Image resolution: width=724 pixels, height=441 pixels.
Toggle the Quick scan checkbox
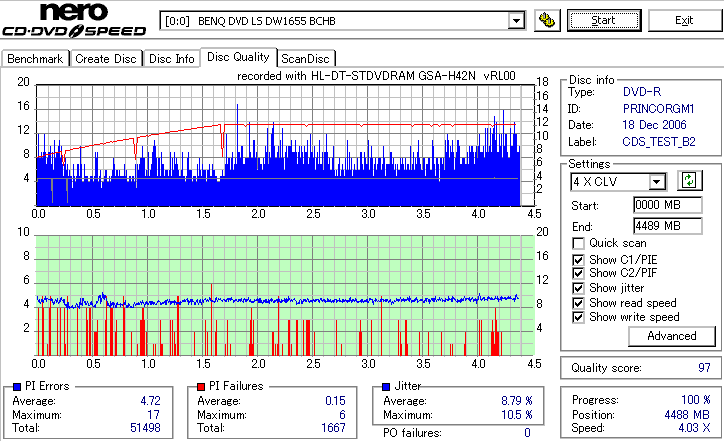click(x=578, y=243)
